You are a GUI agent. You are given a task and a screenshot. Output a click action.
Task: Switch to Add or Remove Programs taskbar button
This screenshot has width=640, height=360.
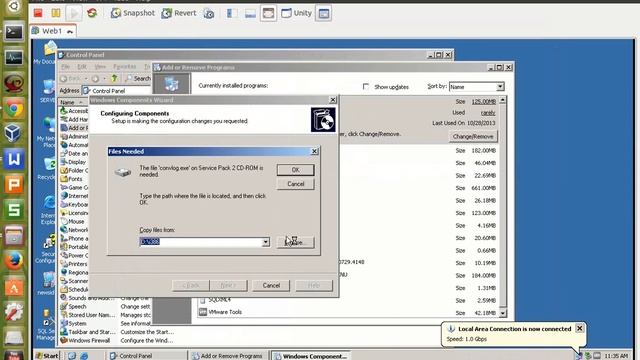click(228, 356)
